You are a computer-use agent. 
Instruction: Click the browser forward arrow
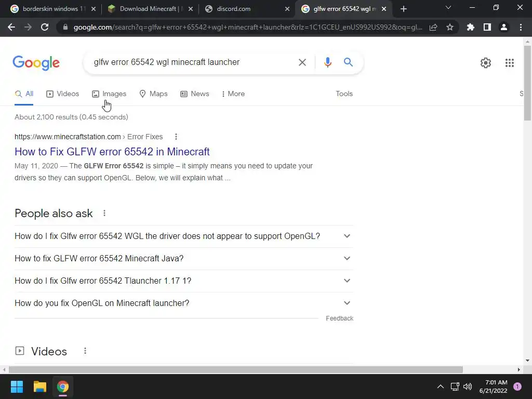click(28, 27)
